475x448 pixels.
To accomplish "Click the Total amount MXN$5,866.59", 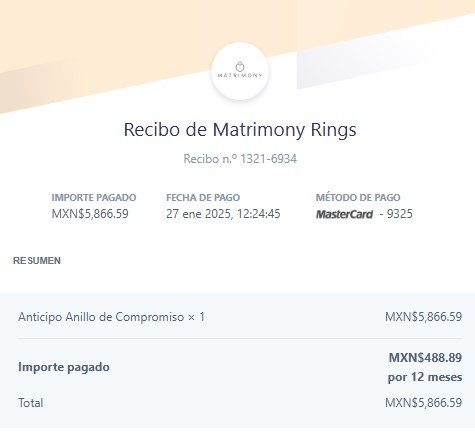I will click(423, 403).
